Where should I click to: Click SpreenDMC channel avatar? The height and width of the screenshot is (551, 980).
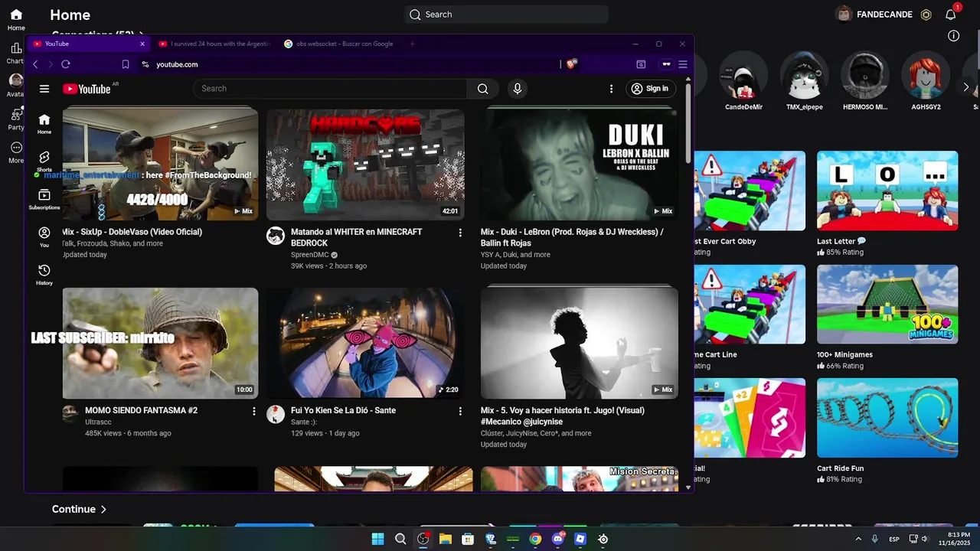[276, 236]
